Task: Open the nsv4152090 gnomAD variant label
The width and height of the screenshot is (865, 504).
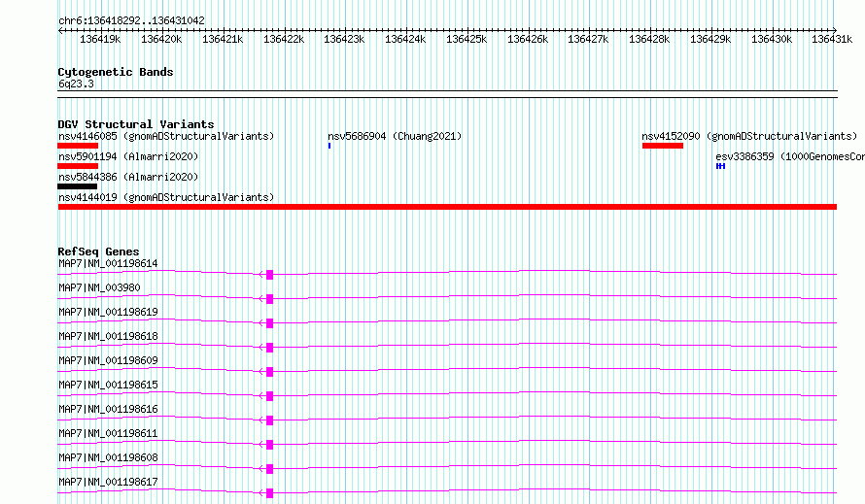Action: pyautogui.click(x=749, y=136)
